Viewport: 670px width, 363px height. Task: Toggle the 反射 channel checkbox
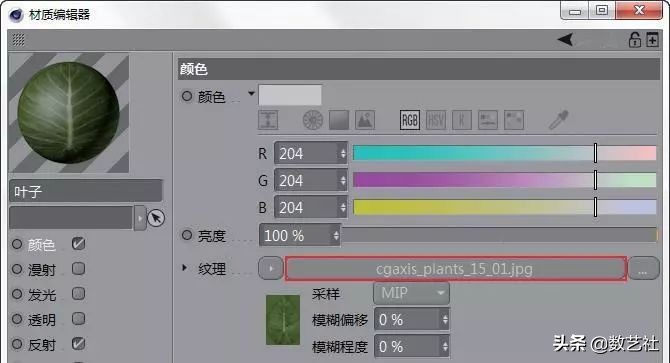(79, 344)
